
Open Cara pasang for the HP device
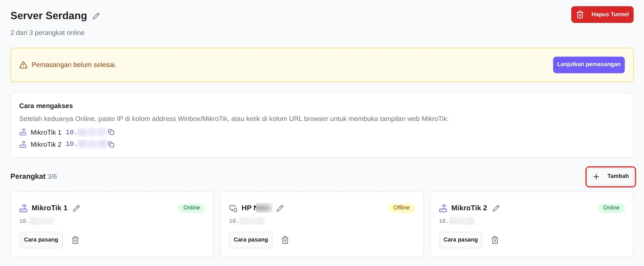pyautogui.click(x=251, y=240)
